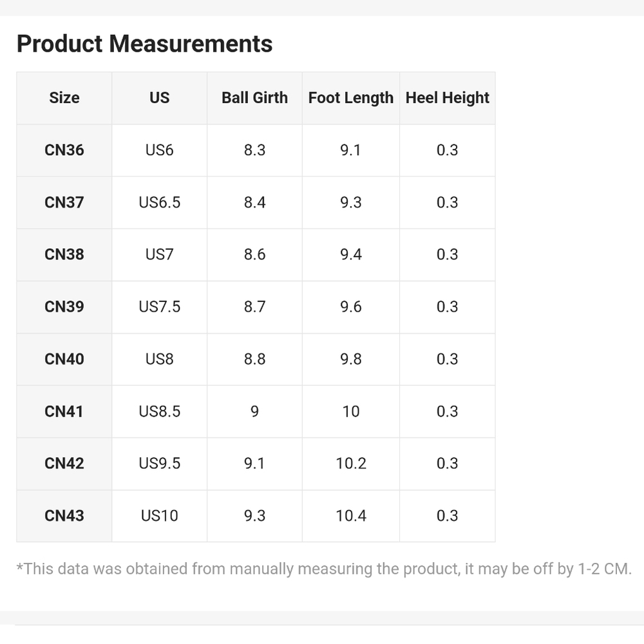Image resolution: width=644 pixels, height=644 pixels.
Task: Click the Product Measurements heading
Action: [x=144, y=44]
